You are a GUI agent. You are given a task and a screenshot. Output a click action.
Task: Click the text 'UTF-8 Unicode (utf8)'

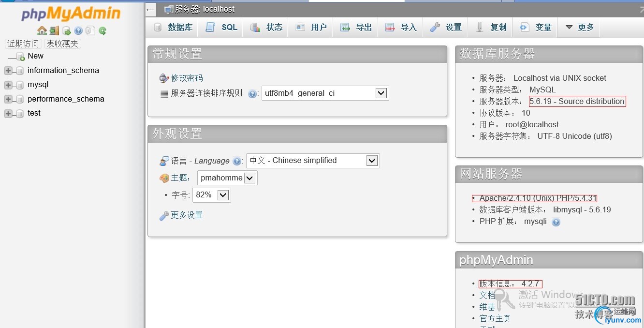tap(575, 136)
